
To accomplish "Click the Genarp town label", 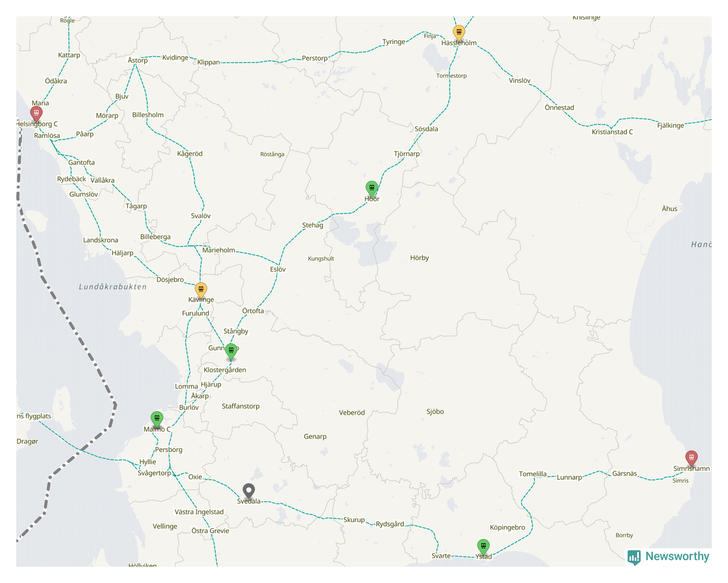I will tap(315, 436).
